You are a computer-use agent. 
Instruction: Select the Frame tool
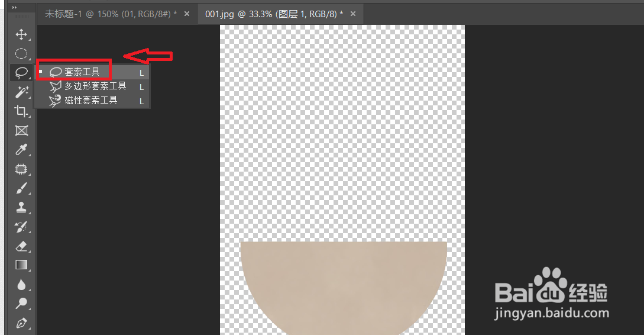[x=21, y=131]
